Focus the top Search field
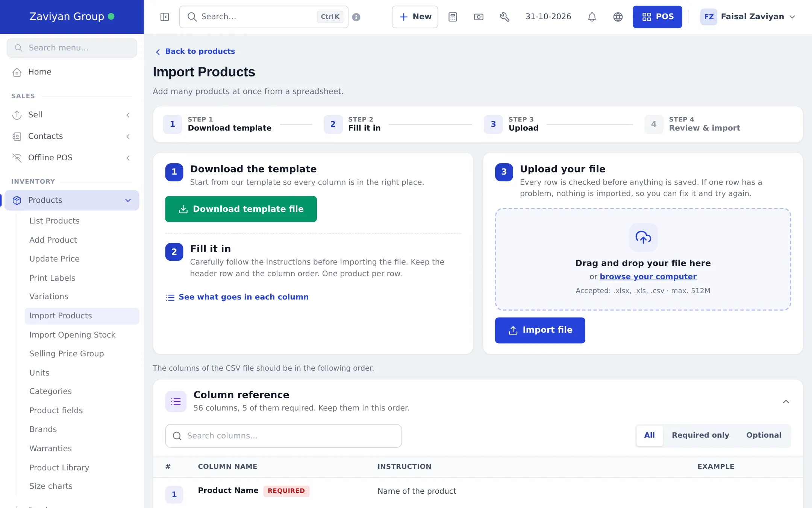The height and width of the screenshot is (508, 812). [x=264, y=17]
